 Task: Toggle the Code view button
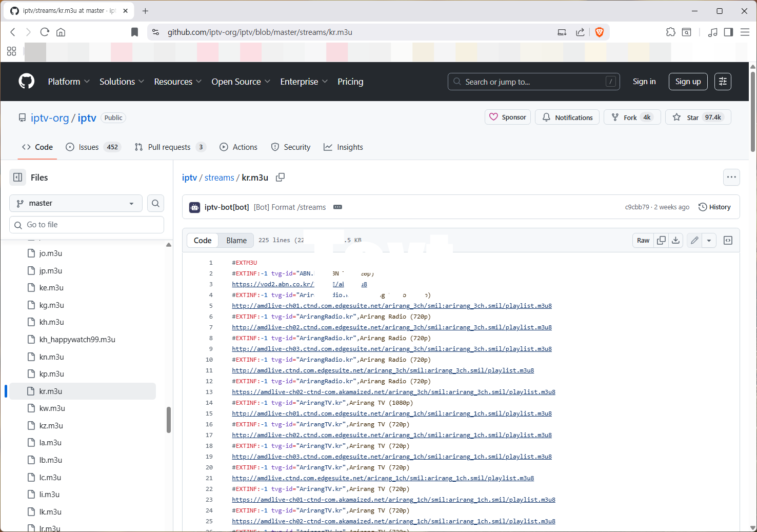click(203, 241)
